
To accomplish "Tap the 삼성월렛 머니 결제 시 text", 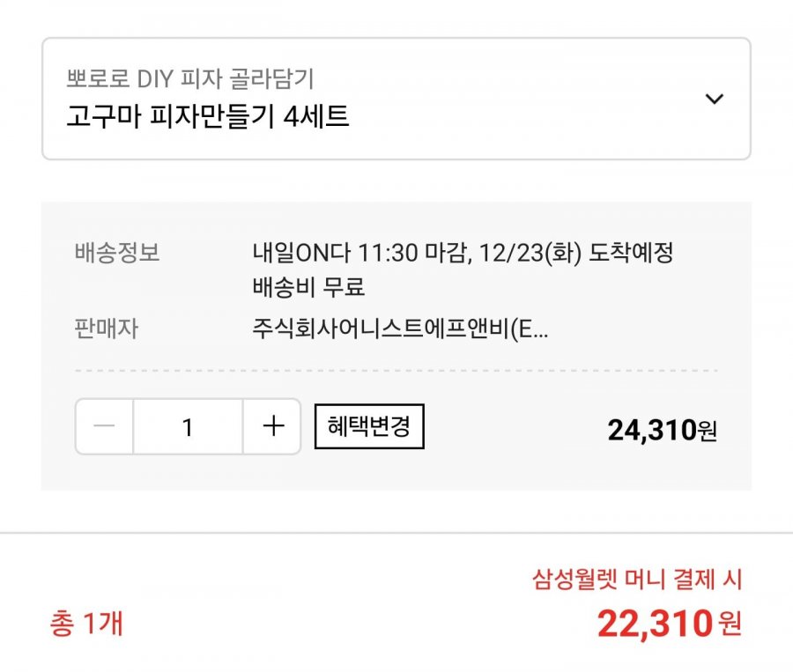I will click(638, 579).
